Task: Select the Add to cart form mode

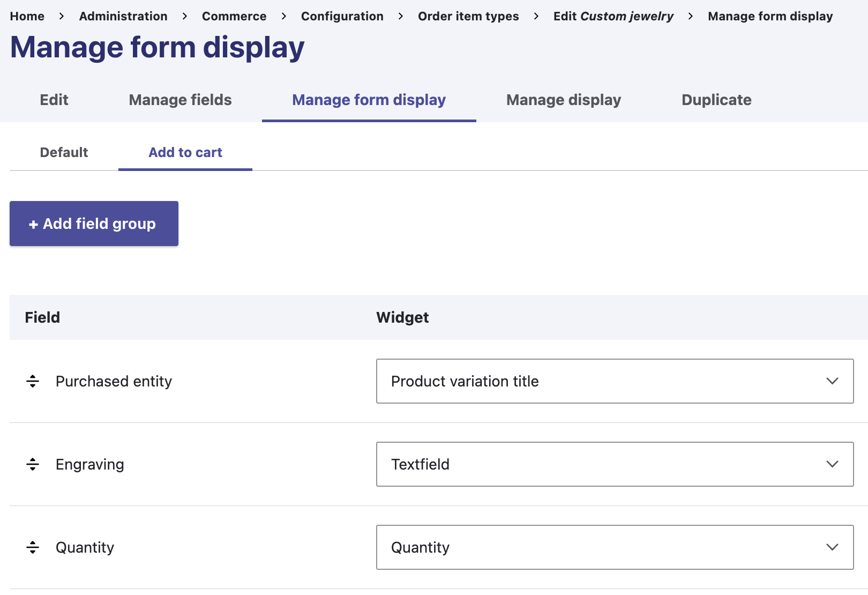Action: point(185,152)
